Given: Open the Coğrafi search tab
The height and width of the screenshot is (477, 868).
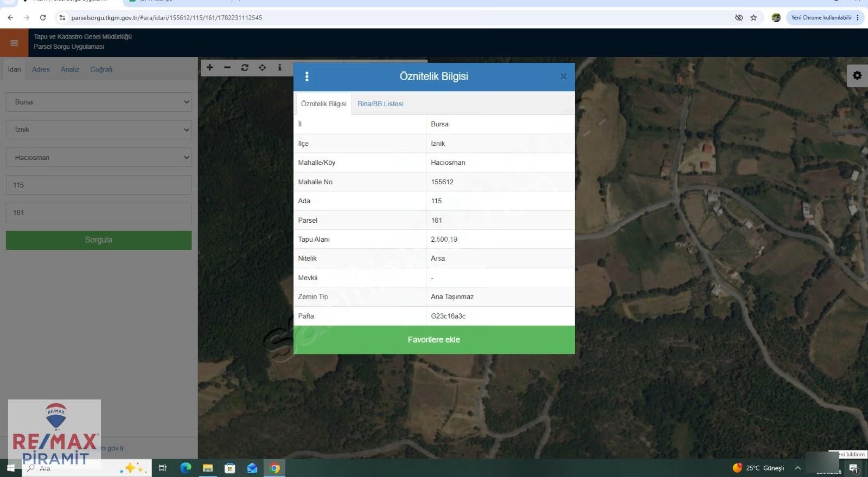Looking at the screenshot, I should pyautogui.click(x=101, y=69).
